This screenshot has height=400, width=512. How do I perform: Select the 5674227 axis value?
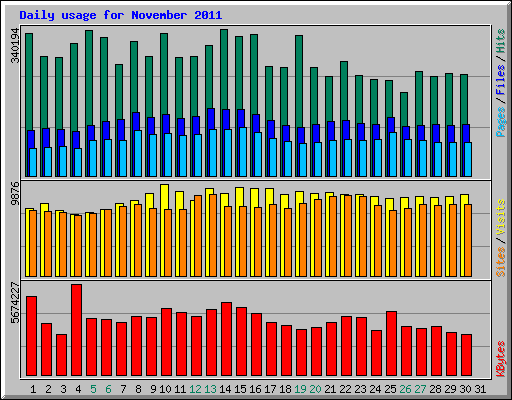pos(15,303)
